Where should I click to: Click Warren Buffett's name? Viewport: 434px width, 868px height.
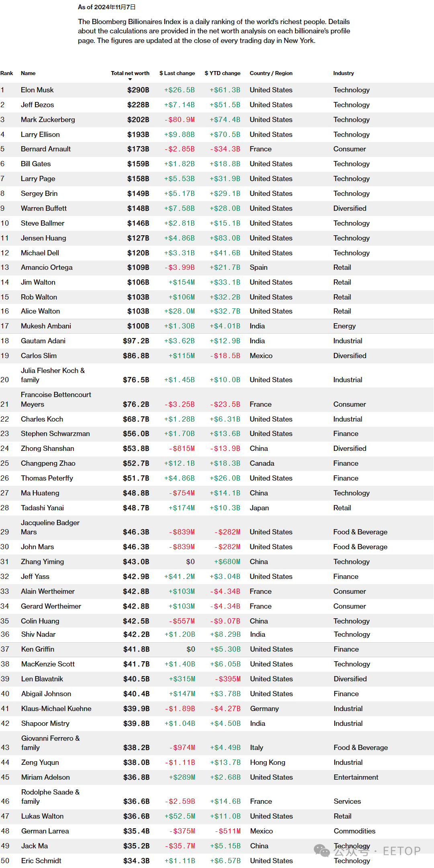[44, 208]
